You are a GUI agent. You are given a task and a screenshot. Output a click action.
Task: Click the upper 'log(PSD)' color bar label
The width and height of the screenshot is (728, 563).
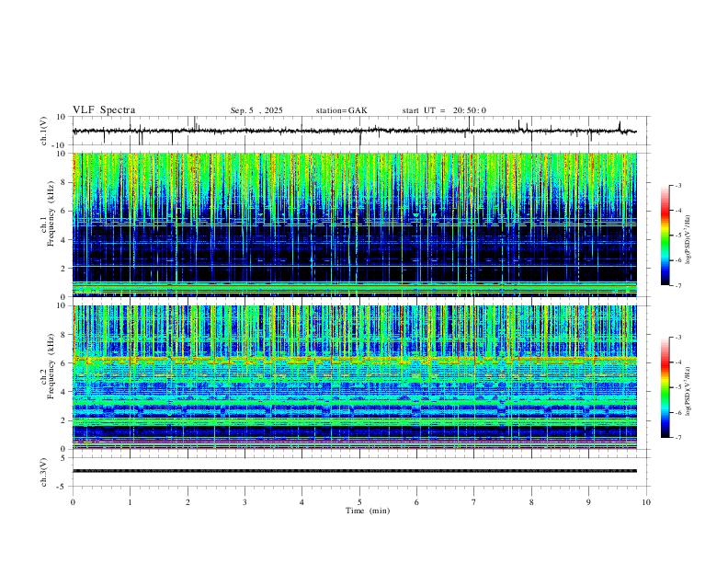[x=688, y=239]
